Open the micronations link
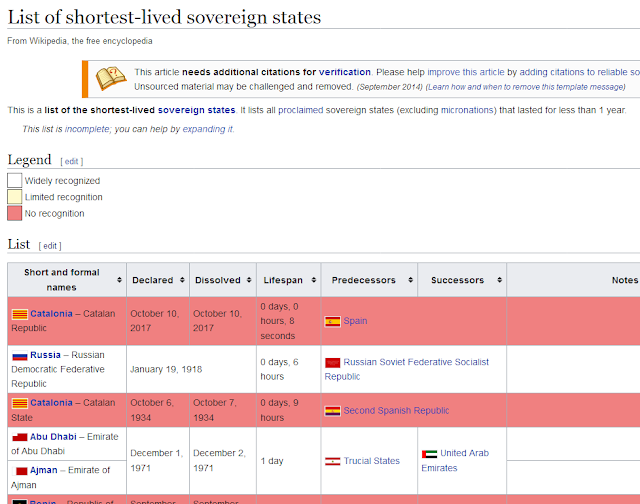This screenshot has width=640, height=504. [467, 110]
